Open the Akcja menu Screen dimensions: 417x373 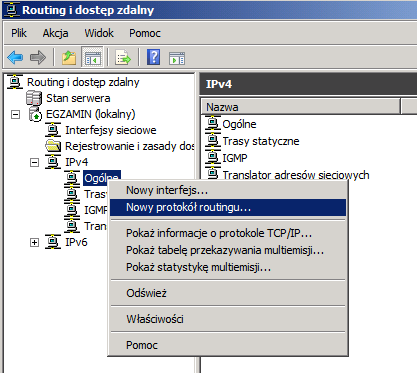(55, 33)
